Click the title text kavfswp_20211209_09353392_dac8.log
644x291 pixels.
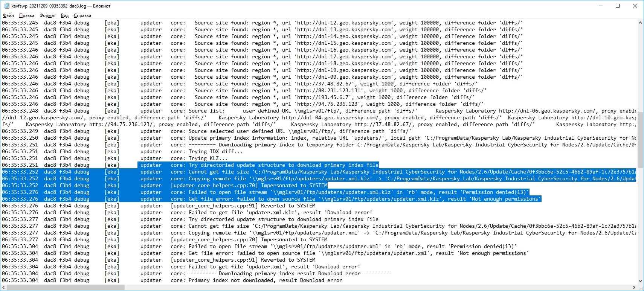(49, 6)
